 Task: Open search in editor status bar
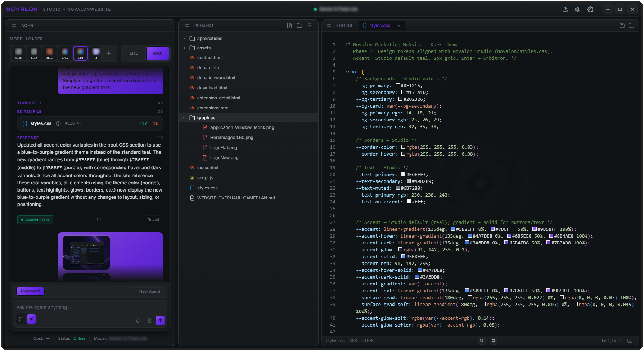(x=482, y=341)
